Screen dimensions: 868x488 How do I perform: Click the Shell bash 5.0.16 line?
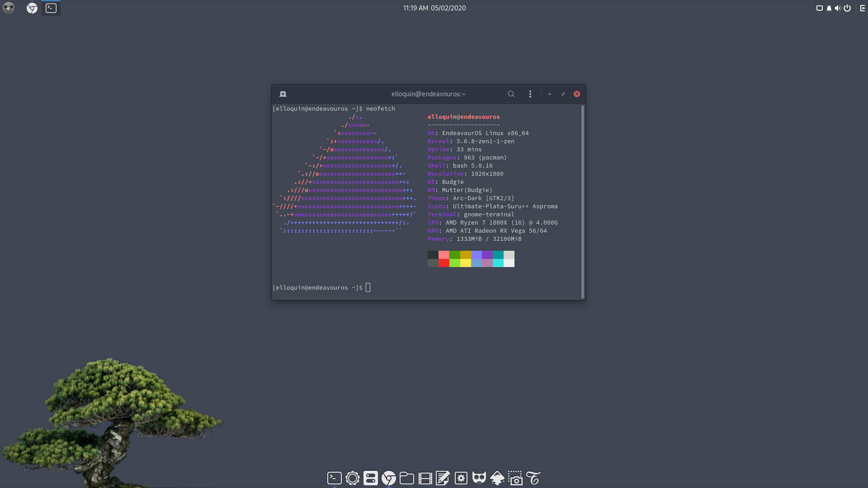(x=460, y=165)
